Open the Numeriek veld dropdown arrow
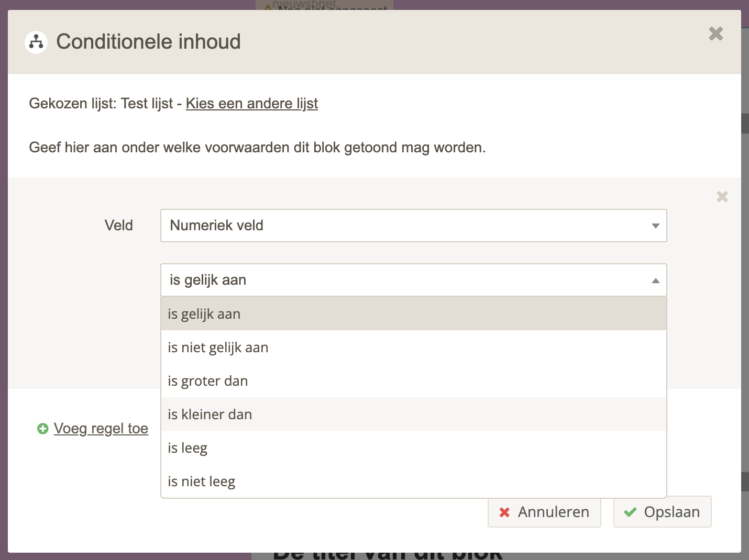749x560 pixels. (655, 226)
